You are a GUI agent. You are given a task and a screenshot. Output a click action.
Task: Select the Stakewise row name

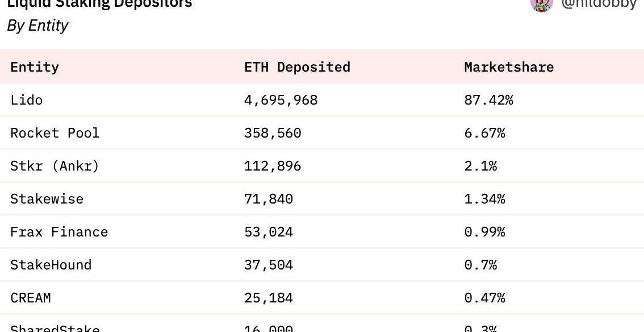pyautogui.click(x=47, y=199)
